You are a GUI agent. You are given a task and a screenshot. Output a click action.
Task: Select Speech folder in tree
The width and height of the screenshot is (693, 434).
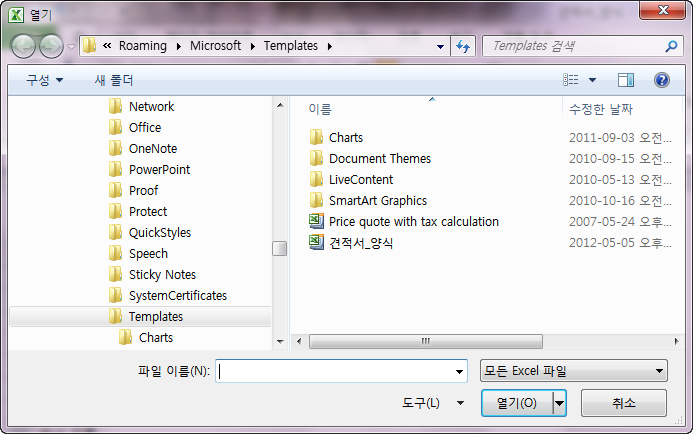click(x=148, y=254)
